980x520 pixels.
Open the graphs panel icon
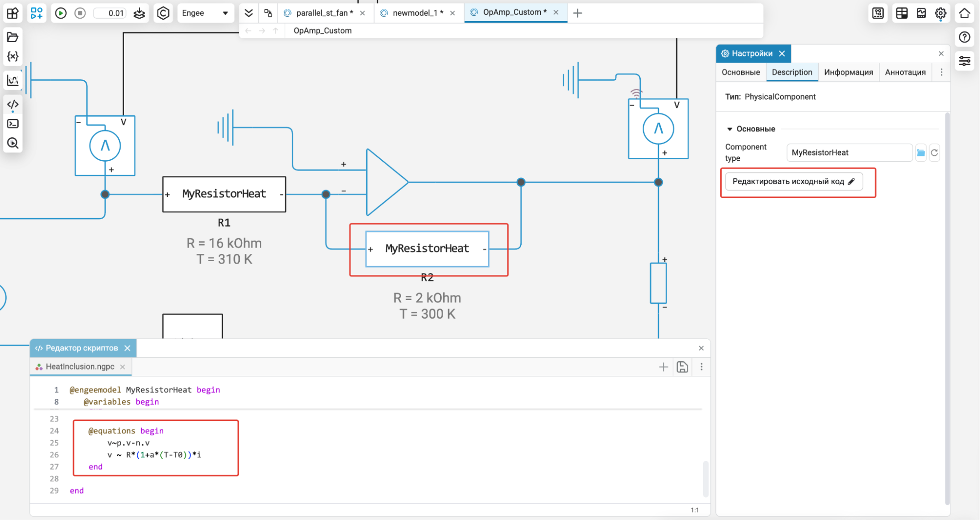(x=13, y=81)
